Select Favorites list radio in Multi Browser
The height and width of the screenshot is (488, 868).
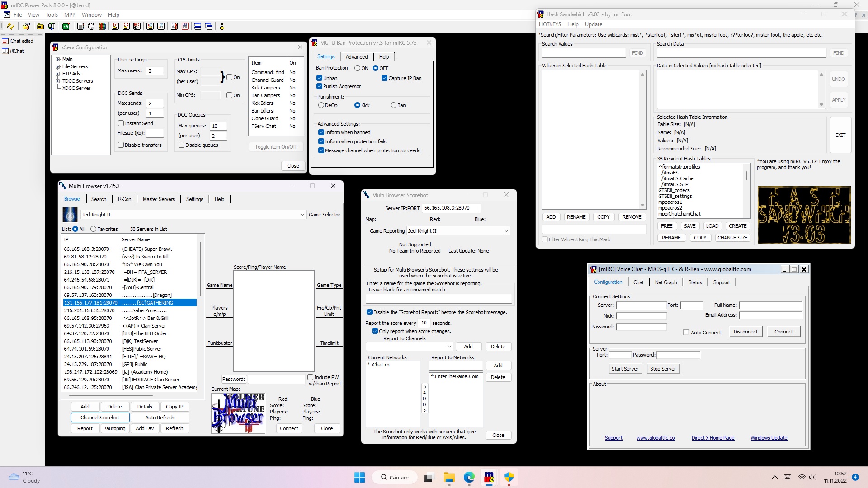coord(93,229)
